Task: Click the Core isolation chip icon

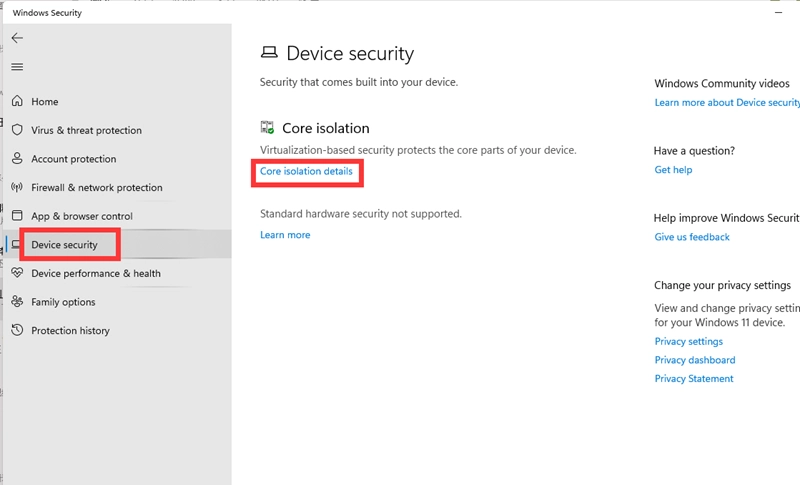Action: tap(267, 127)
